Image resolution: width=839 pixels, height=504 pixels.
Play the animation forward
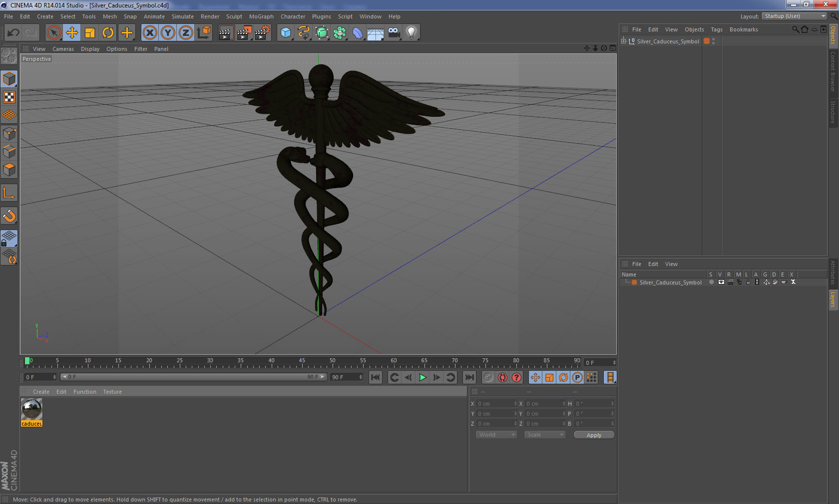coord(422,377)
